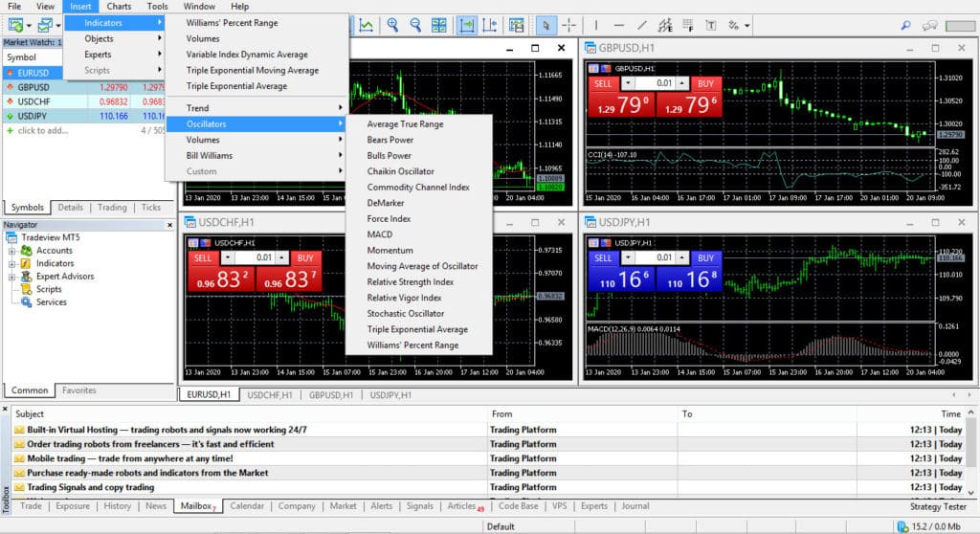
Task: Switch to the Calendar toolbox tab
Action: point(247,506)
